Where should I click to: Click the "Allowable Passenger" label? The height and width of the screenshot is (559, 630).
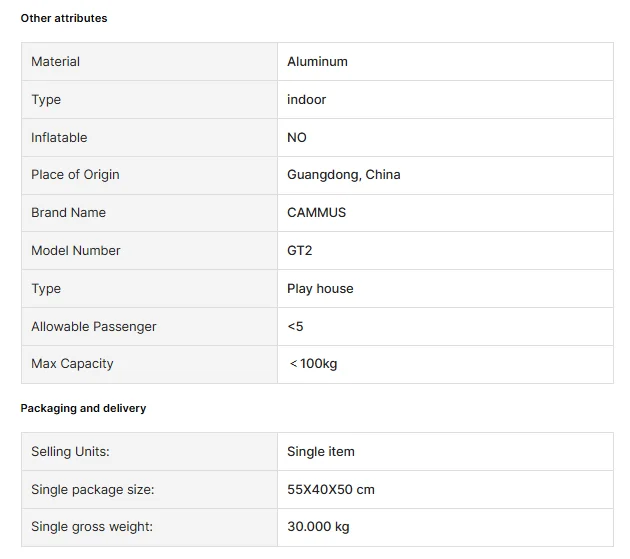pos(93,327)
